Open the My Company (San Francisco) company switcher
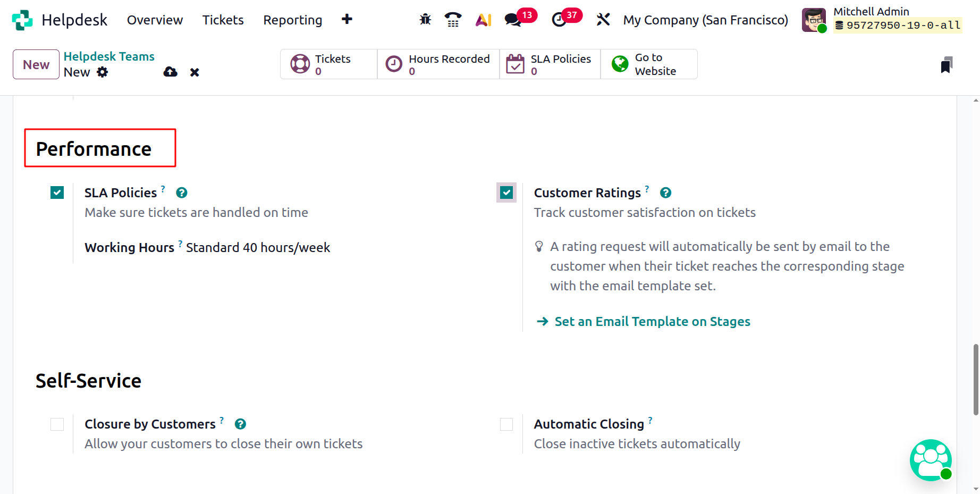Screen dimensions: 980x494 pyautogui.click(x=705, y=20)
